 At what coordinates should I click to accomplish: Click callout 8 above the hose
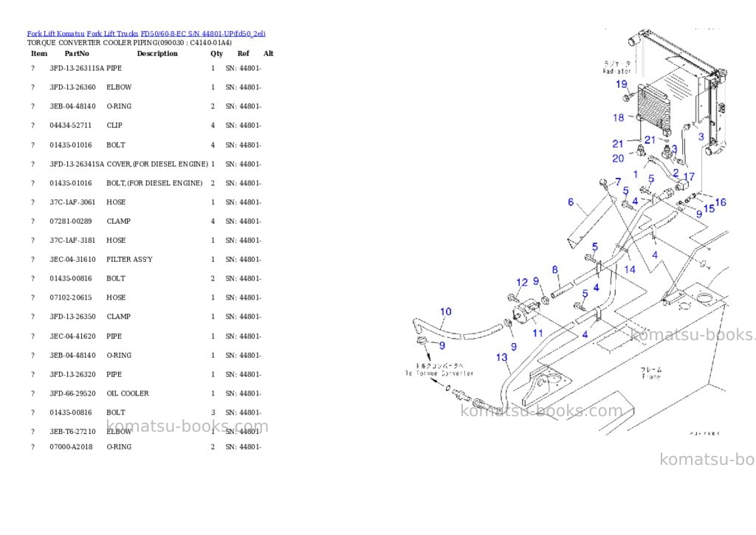(555, 270)
